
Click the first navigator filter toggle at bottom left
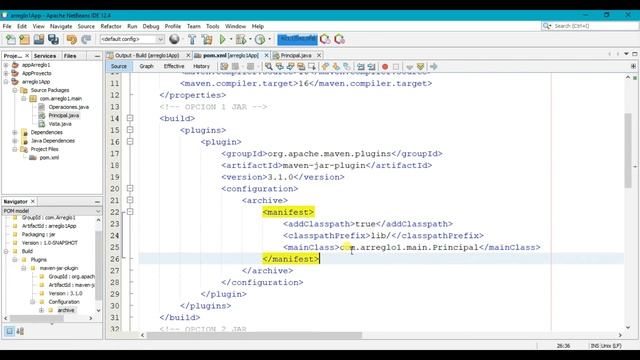pos(9,331)
